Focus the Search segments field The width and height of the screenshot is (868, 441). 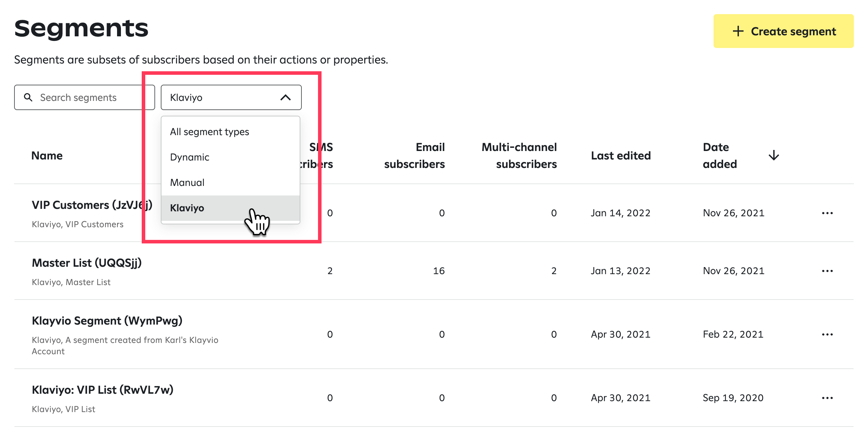click(x=85, y=97)
